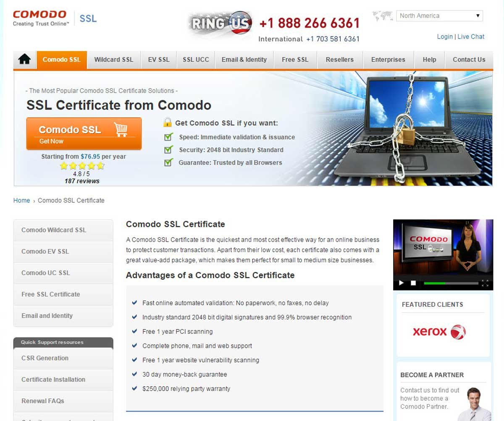This screenshot has height=421, width=504.
Task: Open Renewal FAQs support resource
Action: point(63,401)
